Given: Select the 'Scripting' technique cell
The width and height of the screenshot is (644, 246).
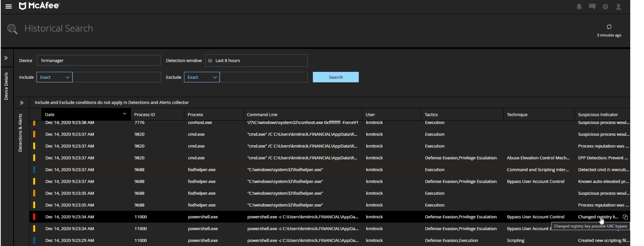Looking at the screenshot, I should point(515,240).
